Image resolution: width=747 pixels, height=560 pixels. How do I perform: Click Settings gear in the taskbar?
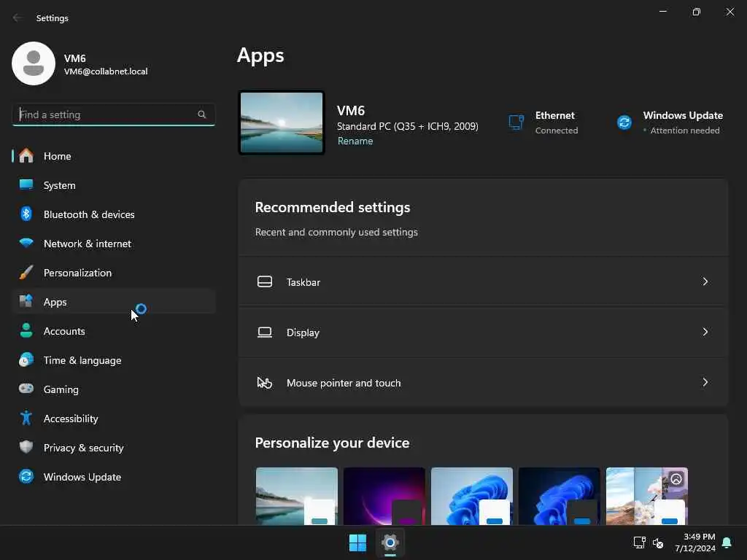(x=390, y=542)
